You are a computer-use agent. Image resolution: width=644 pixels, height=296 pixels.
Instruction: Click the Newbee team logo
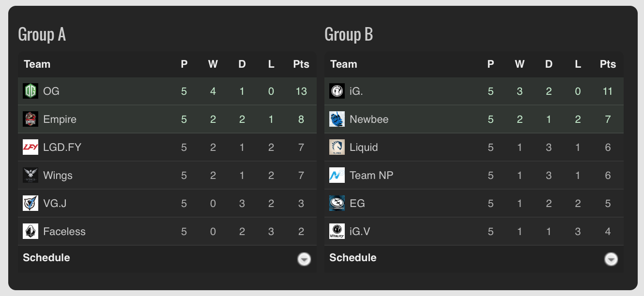[x=337, y=119]
